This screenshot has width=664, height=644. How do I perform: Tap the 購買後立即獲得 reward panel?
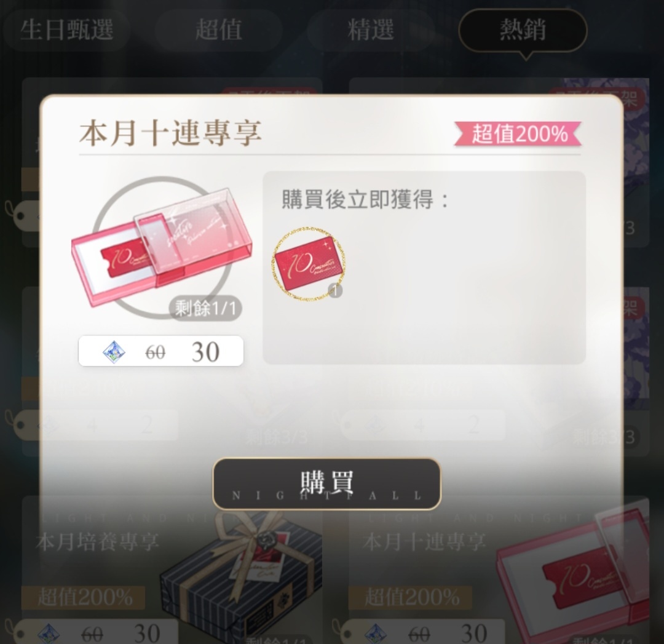(x=424, y=268)
